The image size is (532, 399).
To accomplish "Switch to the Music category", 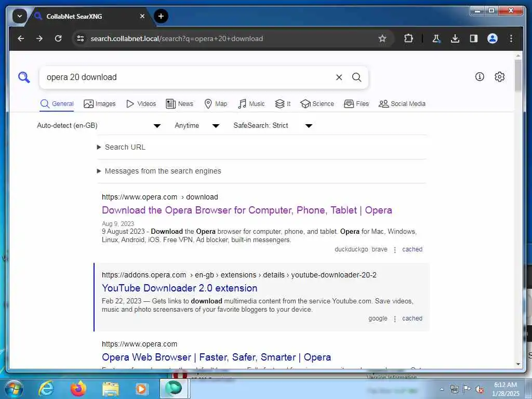I will (x=251, y=104).
